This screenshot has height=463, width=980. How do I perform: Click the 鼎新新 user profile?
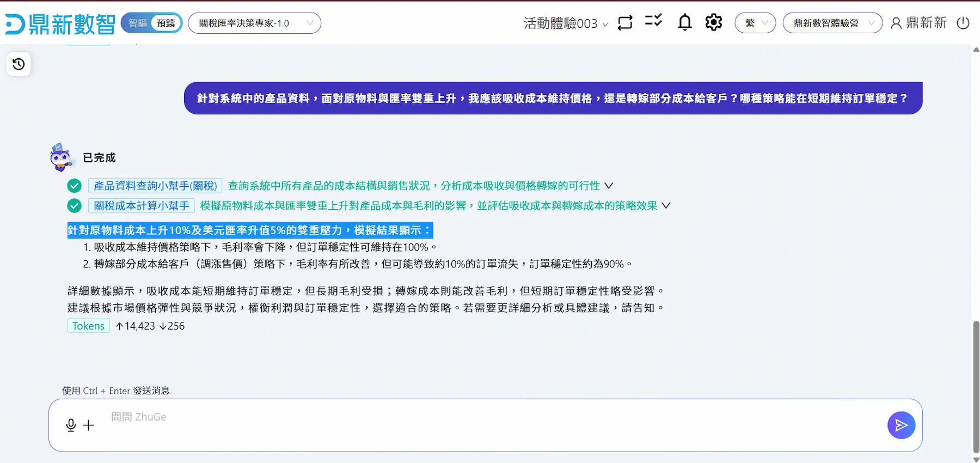[x=918, y=23]
